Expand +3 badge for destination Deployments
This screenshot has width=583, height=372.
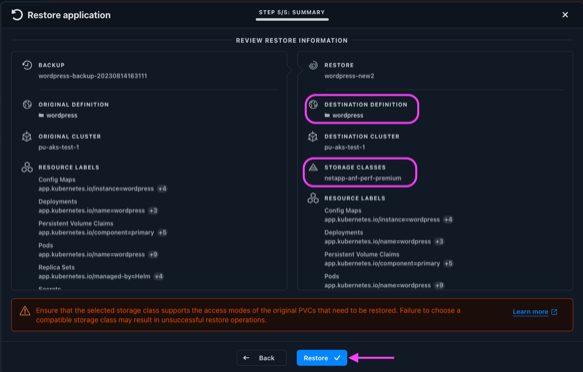(439, 242)
